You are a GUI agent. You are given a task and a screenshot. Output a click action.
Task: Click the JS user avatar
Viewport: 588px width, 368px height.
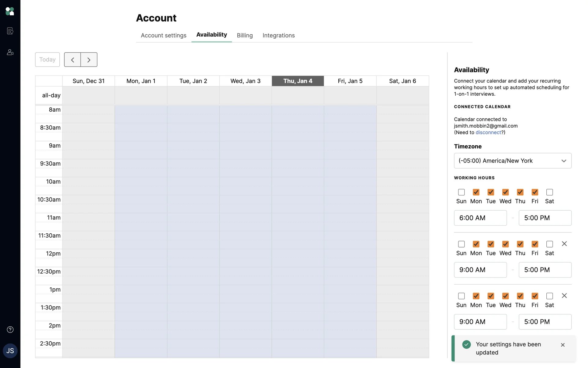pos(10,351)
